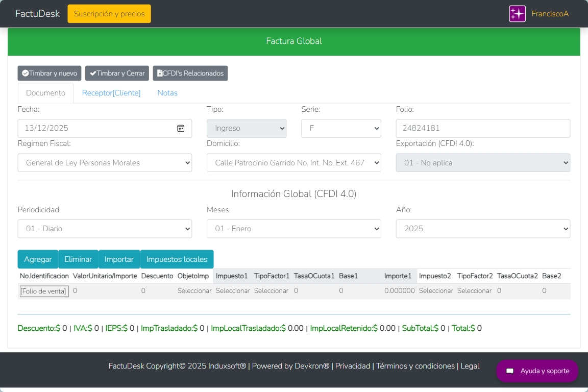Open CFDI's Relacionados

point(190,73)
